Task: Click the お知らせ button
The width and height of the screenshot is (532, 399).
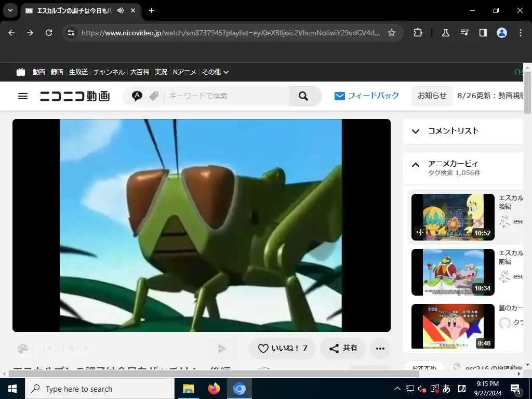Action: click(432, 96)
